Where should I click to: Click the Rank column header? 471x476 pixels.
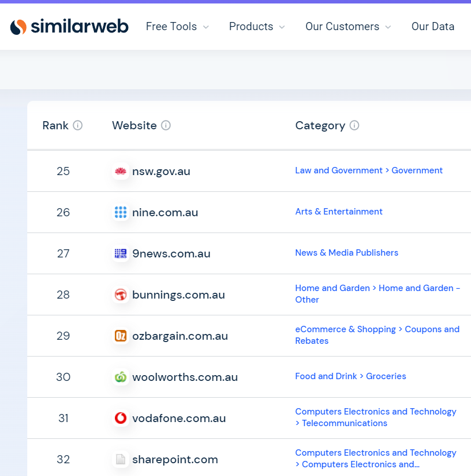click(x=55, y=126)
